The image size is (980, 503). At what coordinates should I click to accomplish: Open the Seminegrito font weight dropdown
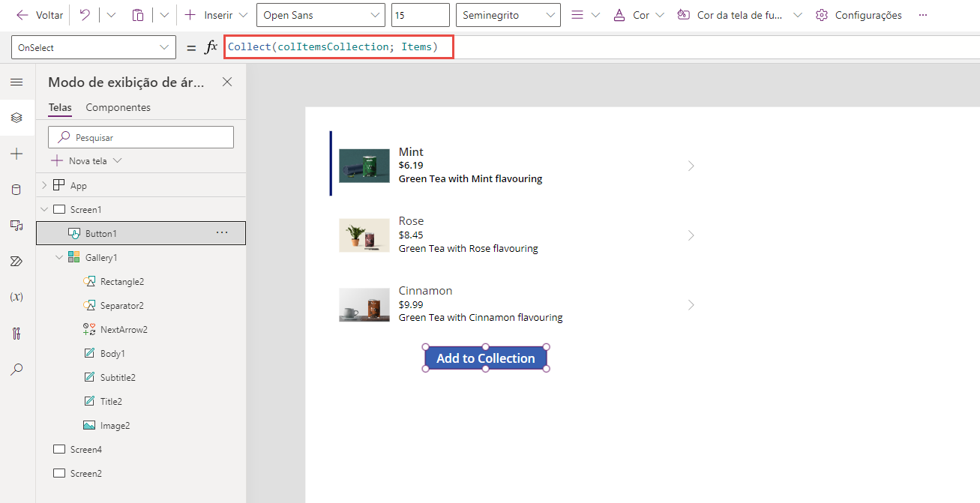click(508, 15)
